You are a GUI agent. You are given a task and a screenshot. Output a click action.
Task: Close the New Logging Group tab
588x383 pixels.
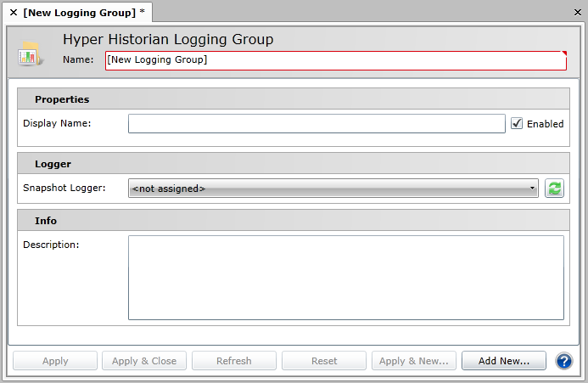tap(13, 12)
